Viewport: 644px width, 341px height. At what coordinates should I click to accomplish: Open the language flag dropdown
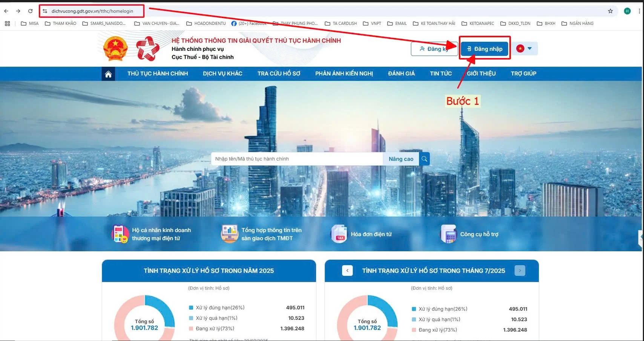click(524, 49)
